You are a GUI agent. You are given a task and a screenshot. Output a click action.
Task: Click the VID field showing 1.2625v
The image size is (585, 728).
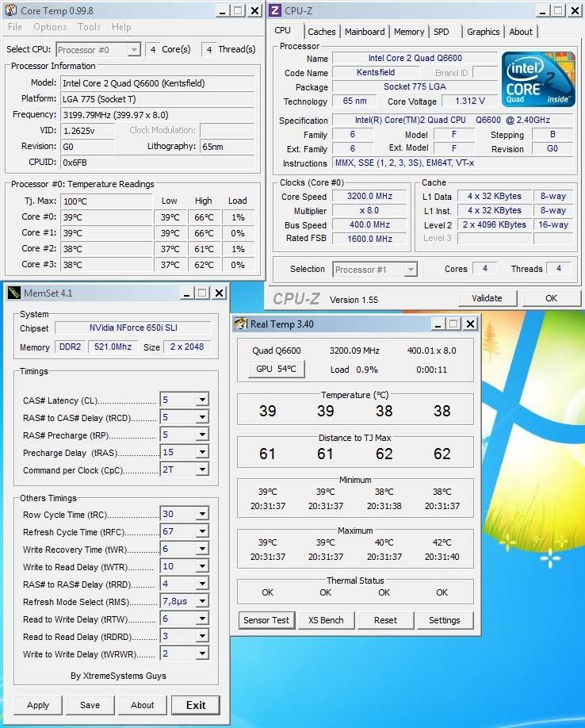click(x=88, y=131)
